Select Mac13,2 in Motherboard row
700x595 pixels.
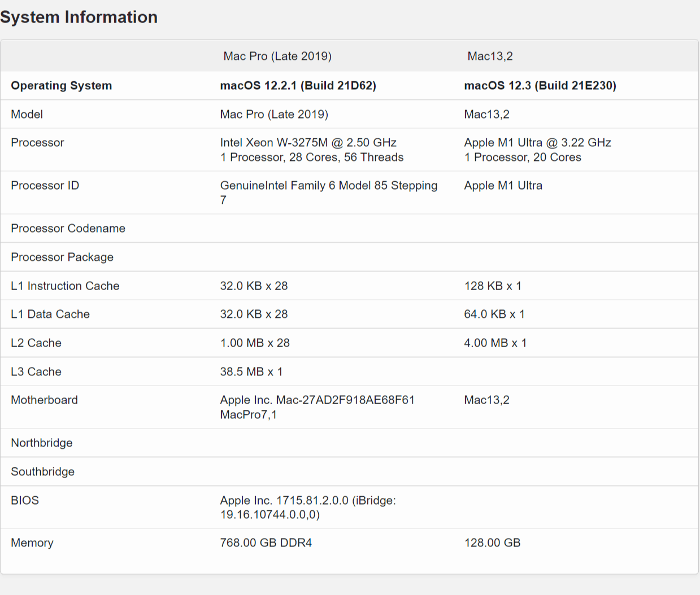(486, 400)
